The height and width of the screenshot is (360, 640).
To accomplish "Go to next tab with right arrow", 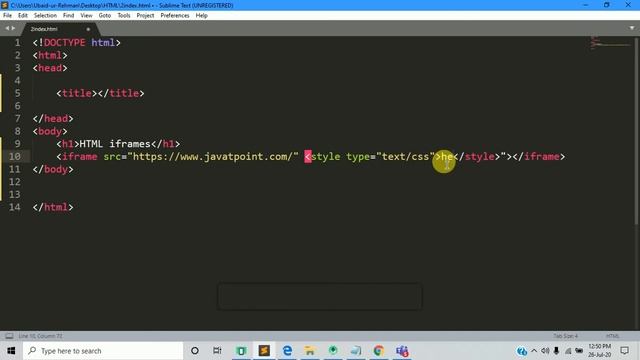I will (x=13, y=28).
